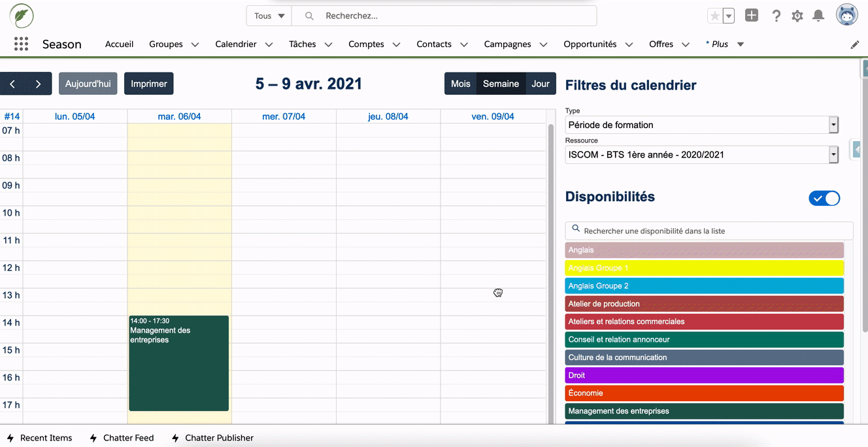Open the Contacts menu item
Image resolution: width=868 pixels, height=447 pixels.
coord(433,44)
